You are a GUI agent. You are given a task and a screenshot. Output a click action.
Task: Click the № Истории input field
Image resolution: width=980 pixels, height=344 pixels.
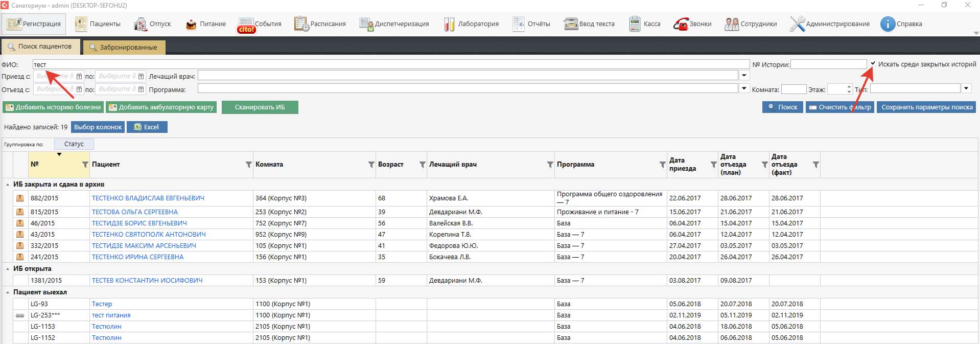click(x=828, y=64)
